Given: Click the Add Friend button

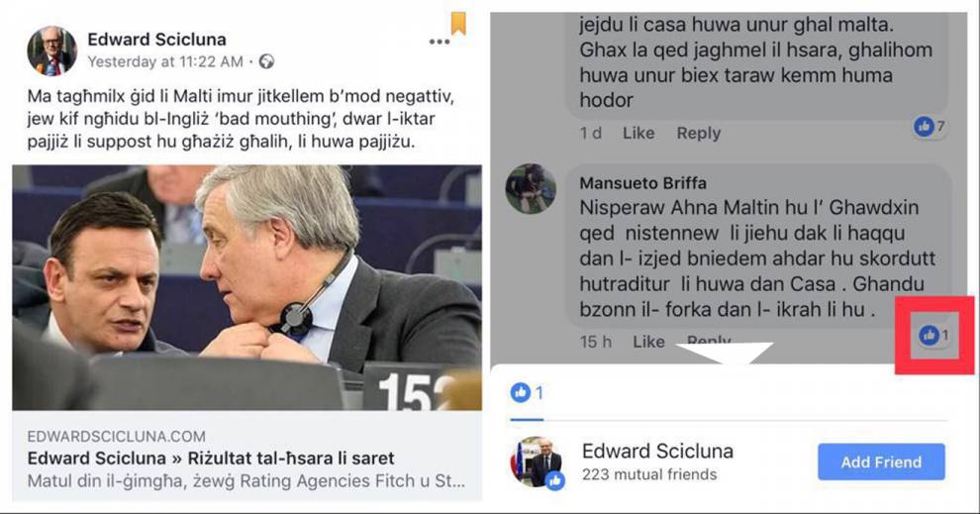Looking at the screenshot, I should click(x=881, y=463).
